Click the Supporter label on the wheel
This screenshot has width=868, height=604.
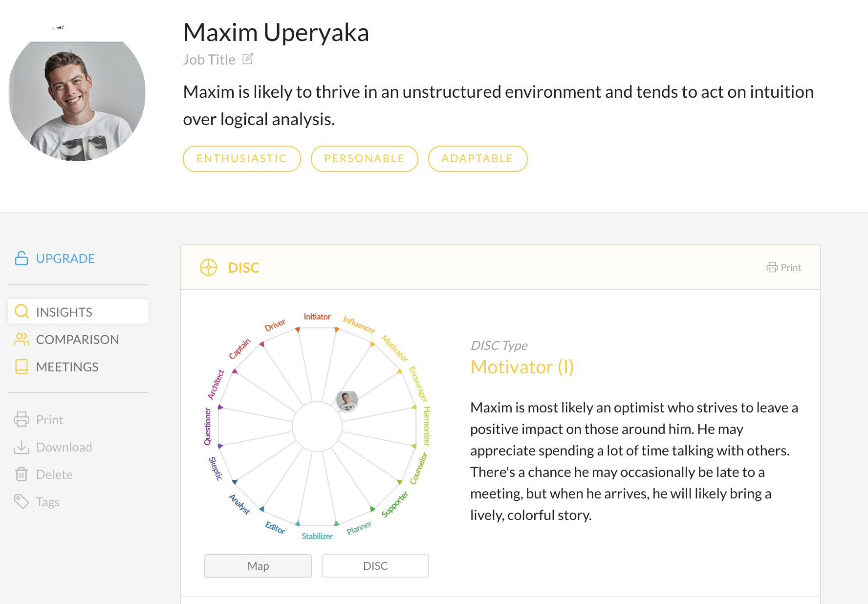394,504
